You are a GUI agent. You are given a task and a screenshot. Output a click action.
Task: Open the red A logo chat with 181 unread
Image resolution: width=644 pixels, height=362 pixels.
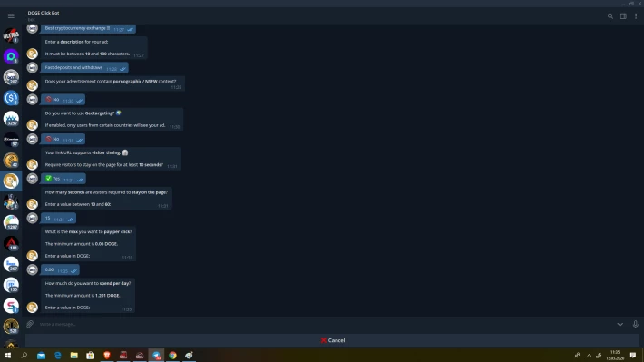[11, 243]
